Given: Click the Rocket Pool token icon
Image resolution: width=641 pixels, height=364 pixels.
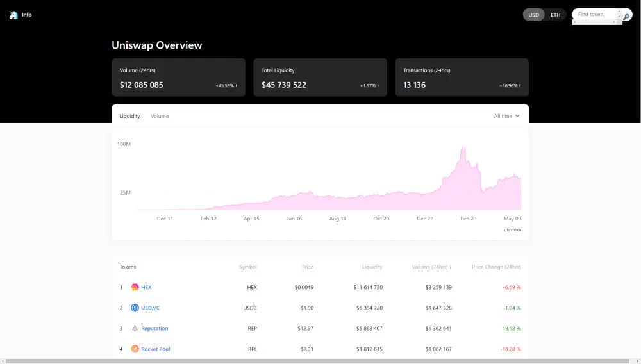Looking at the screenshot, I should click(135, 349).
